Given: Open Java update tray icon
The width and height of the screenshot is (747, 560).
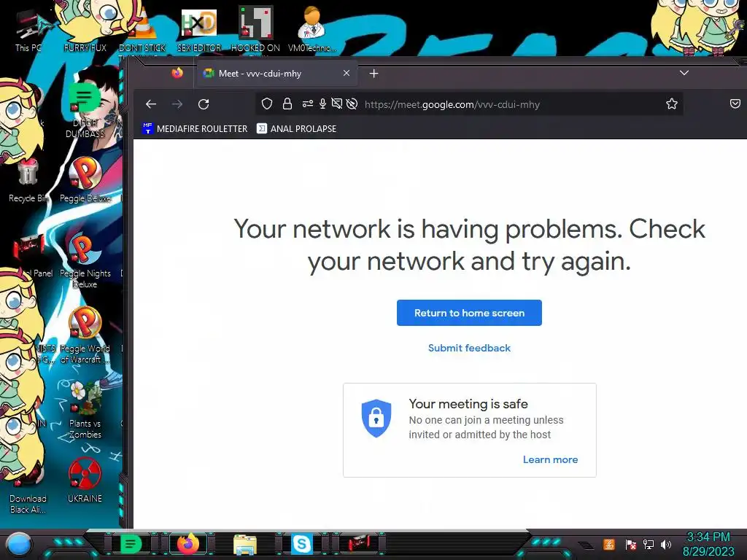Looking at the screenshot, I should (x=609, y=544).
